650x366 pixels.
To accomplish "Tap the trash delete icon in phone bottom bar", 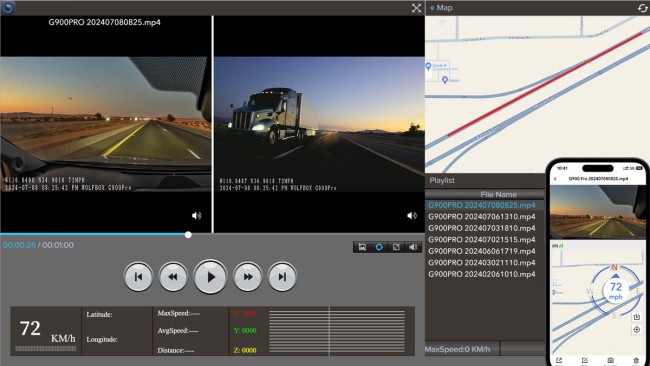I will point(636,361).
